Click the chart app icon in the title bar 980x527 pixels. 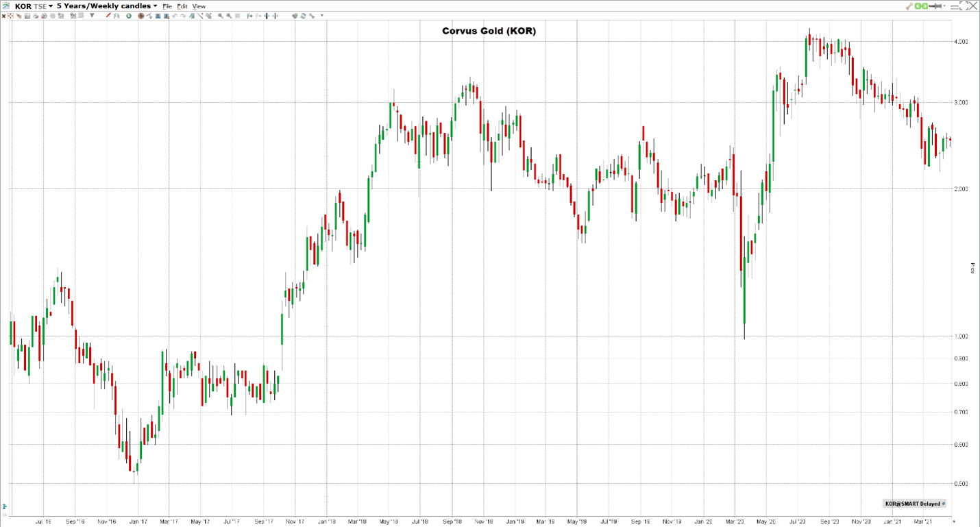[6, 5]
